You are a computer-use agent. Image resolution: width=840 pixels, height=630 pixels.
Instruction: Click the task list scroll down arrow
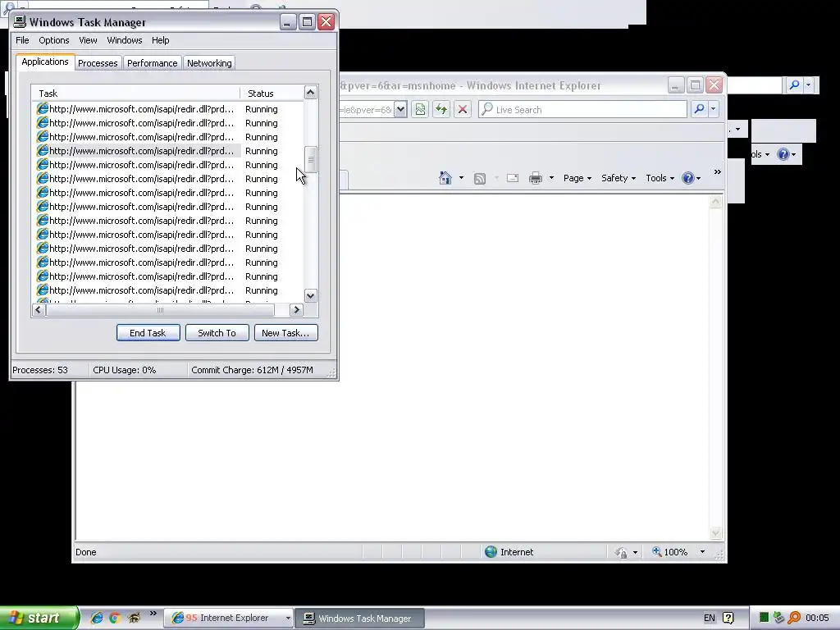click(311, 295)
